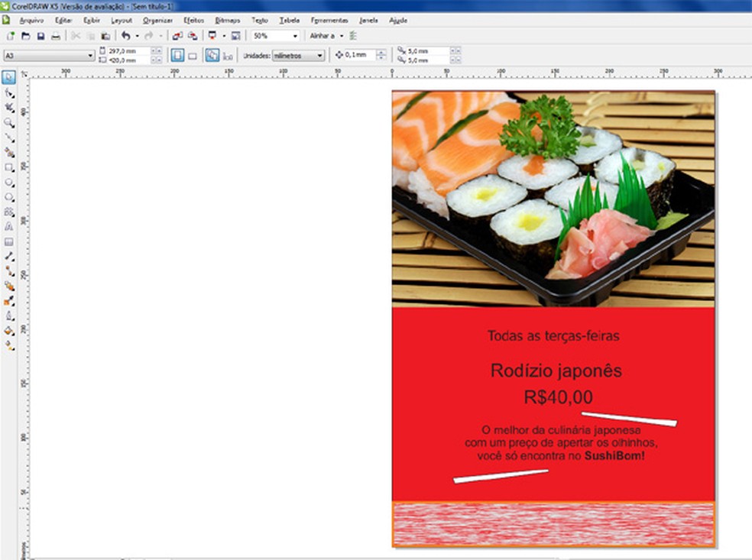Paste from clipboard
The height and width of the screenshot is (560, 752).
coord(105,36)
